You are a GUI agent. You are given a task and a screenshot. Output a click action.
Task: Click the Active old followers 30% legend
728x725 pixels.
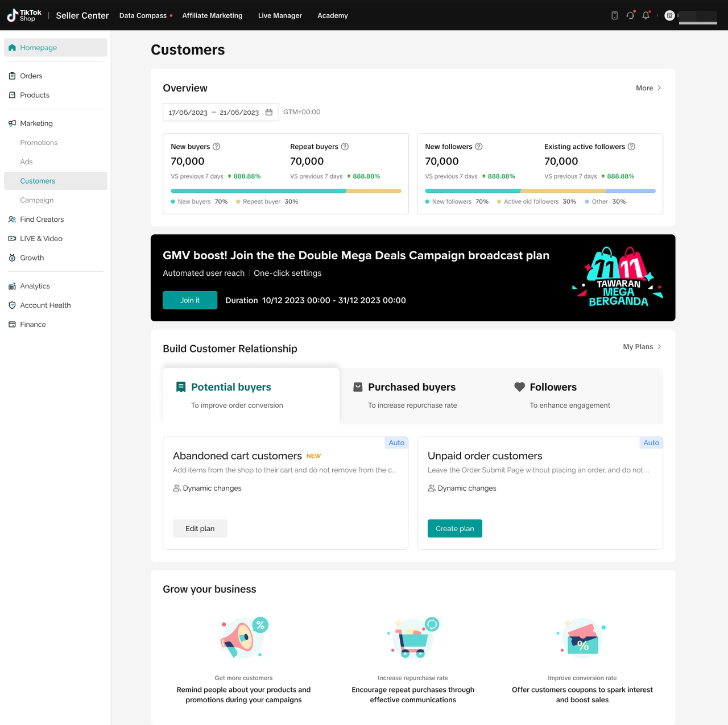pyautogui.click(x=536, y=202)
